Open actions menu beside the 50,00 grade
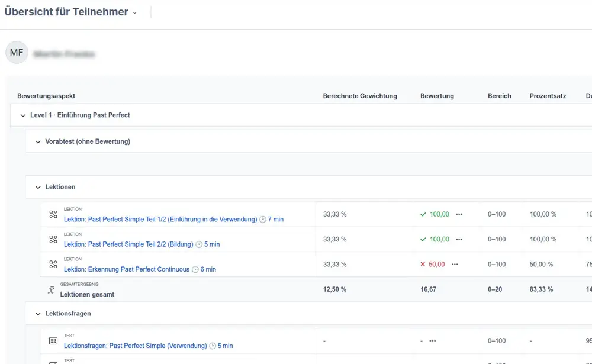Viewport: 592px width, 364px height. tap(455, 265)
